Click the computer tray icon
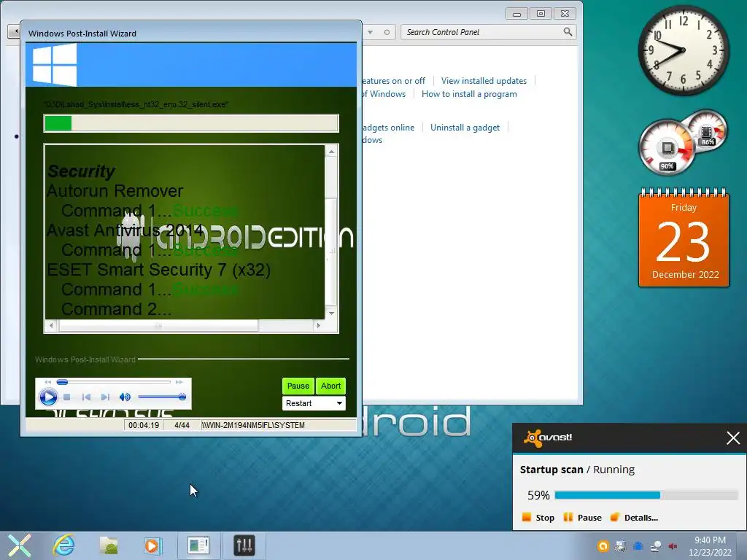 [x=620, y=545]
